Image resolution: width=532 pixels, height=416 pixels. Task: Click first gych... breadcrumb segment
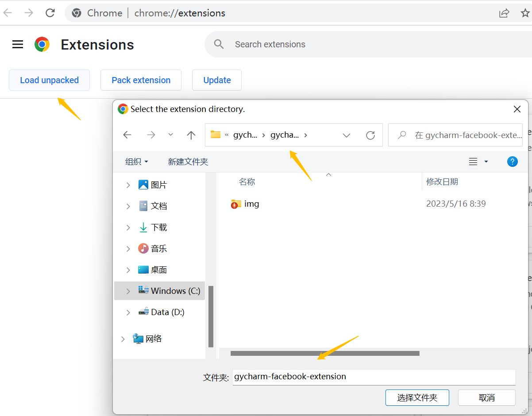coord(245,135)
